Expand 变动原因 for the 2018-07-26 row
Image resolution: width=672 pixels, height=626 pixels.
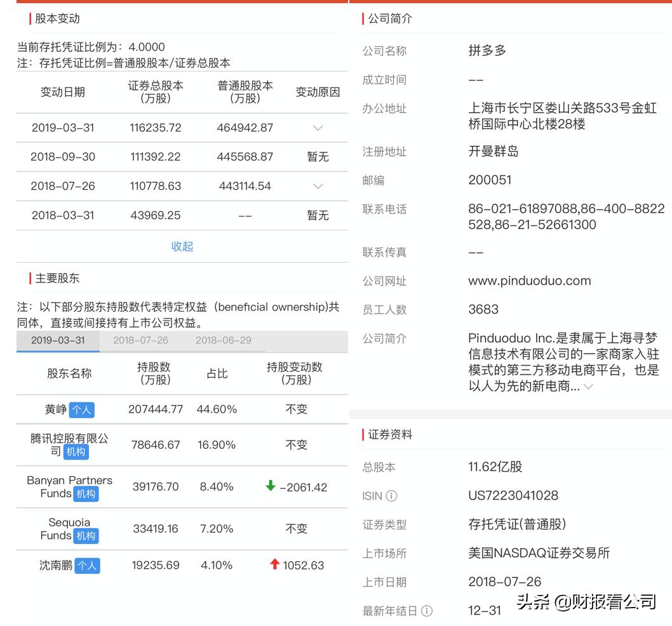pyautogui.click(x=318, y=186)
